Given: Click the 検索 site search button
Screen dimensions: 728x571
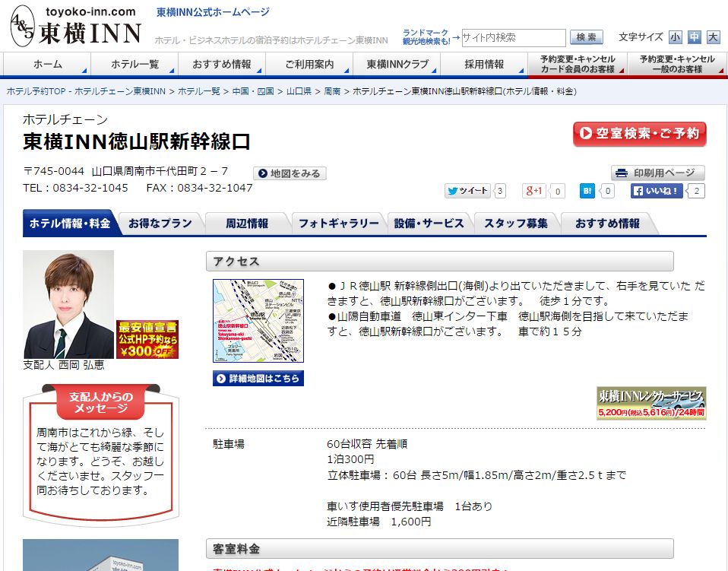Looking at the screenshot, I should tap(586, 37).
